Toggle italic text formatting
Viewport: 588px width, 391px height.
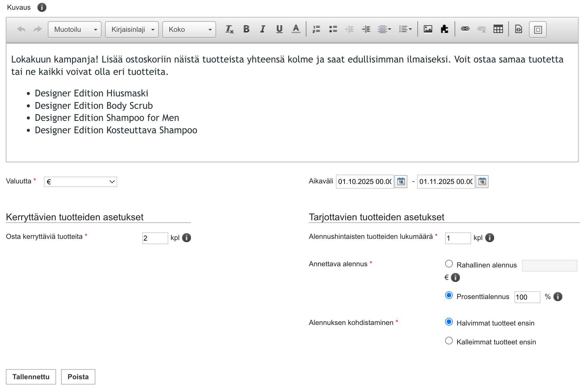[x=262, y=29]
